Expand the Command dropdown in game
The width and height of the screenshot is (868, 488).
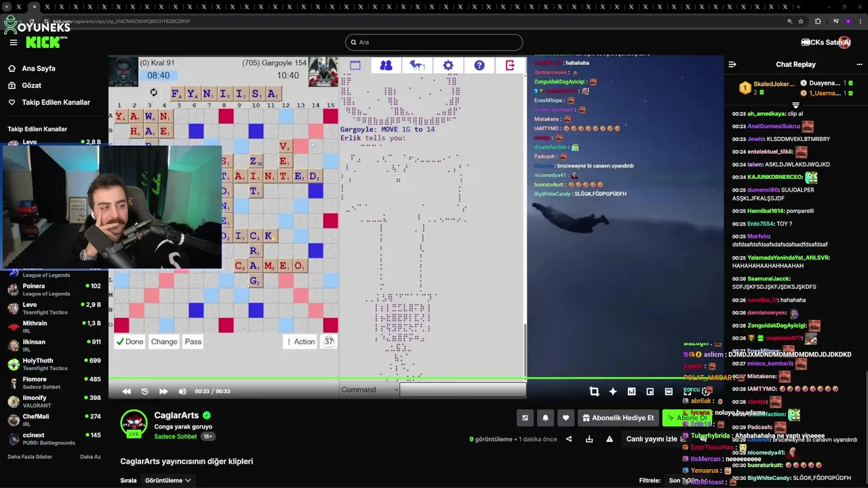coord(369,390)
